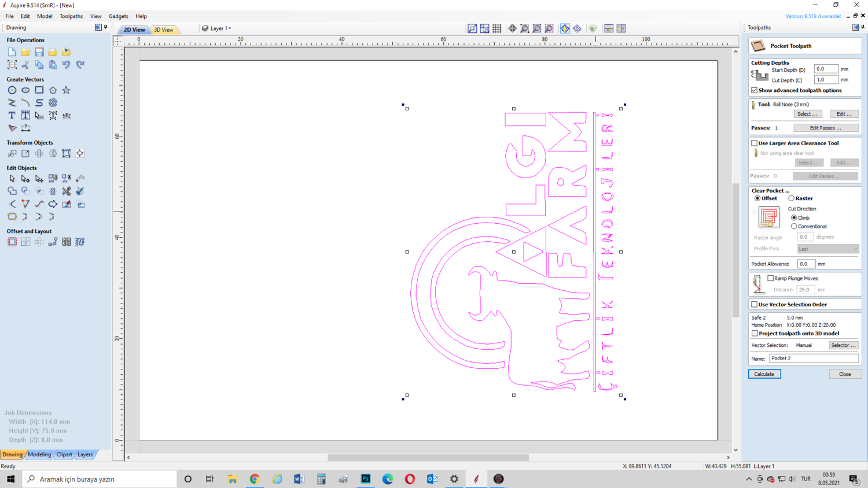Screen dimensions: 868x488
Task: Open the Toolpaths menu
Action: click(71, 16)
